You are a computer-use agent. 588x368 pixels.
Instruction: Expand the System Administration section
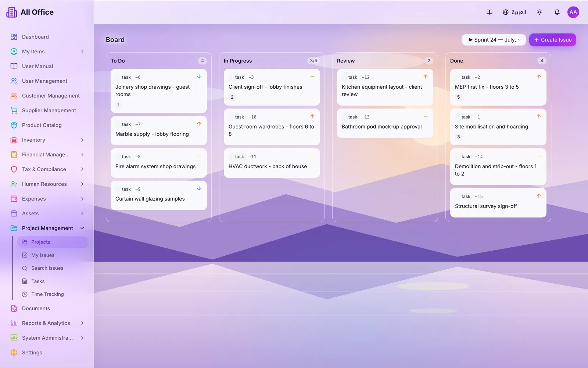click(x=82, y=338)
